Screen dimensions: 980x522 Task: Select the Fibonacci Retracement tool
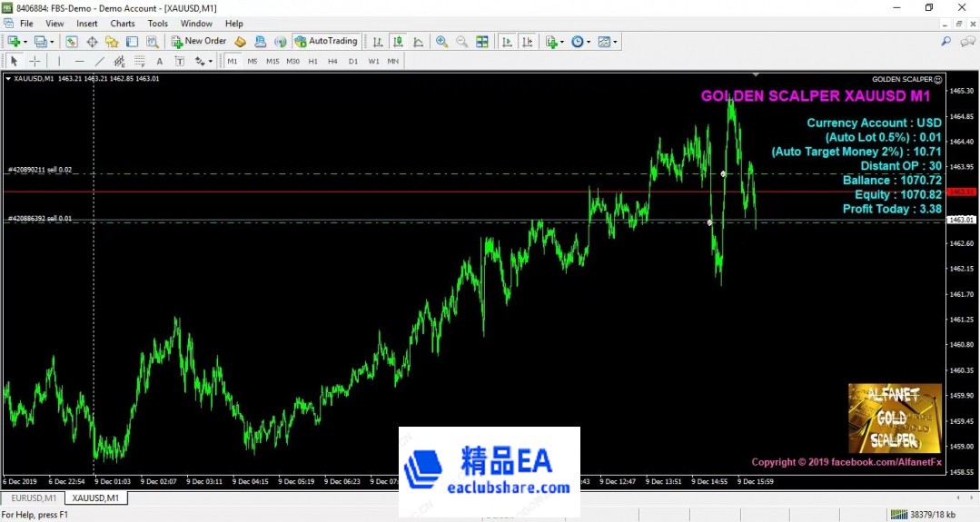click(139, 61)
